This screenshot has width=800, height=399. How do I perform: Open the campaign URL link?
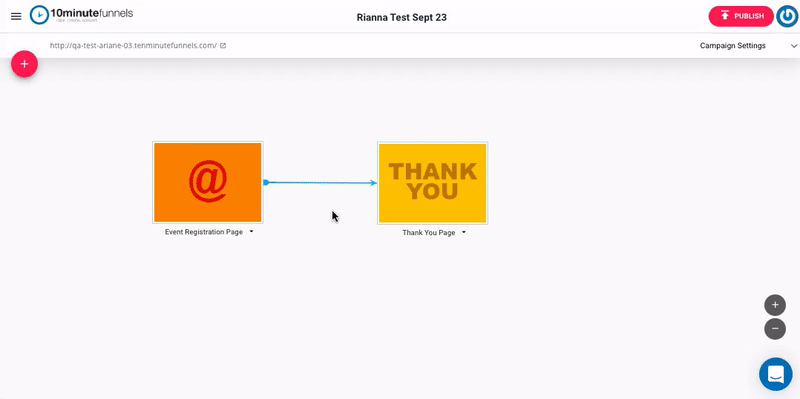tap(133, 45)
